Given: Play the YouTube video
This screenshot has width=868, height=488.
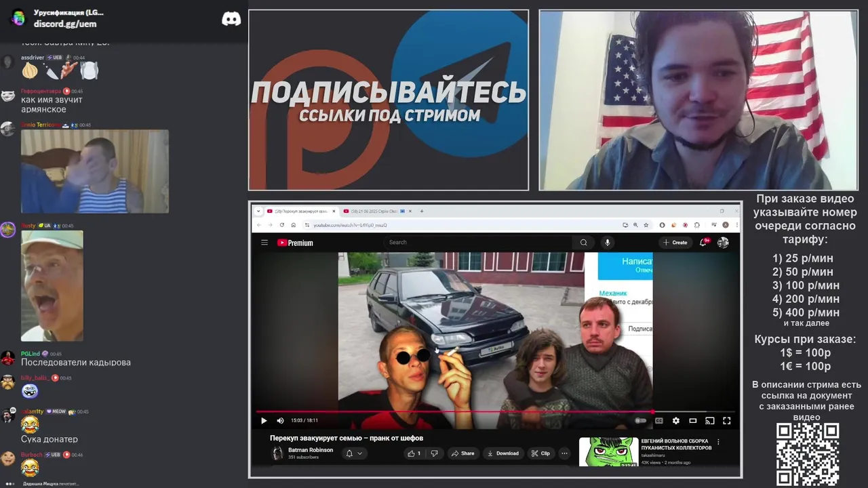Looking at the screenshot, I should pyautogui.click(x=264, y=420).
